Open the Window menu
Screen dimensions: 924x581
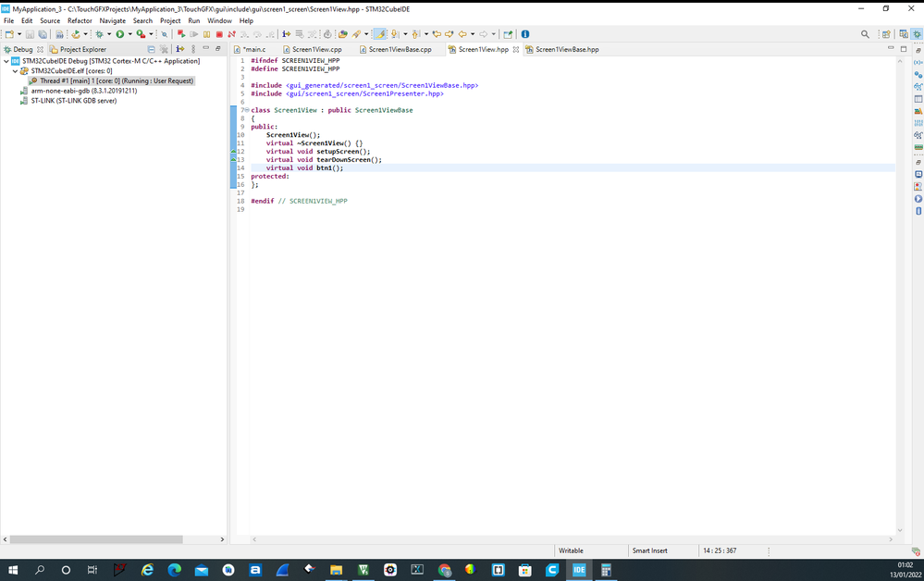(219, 20)
